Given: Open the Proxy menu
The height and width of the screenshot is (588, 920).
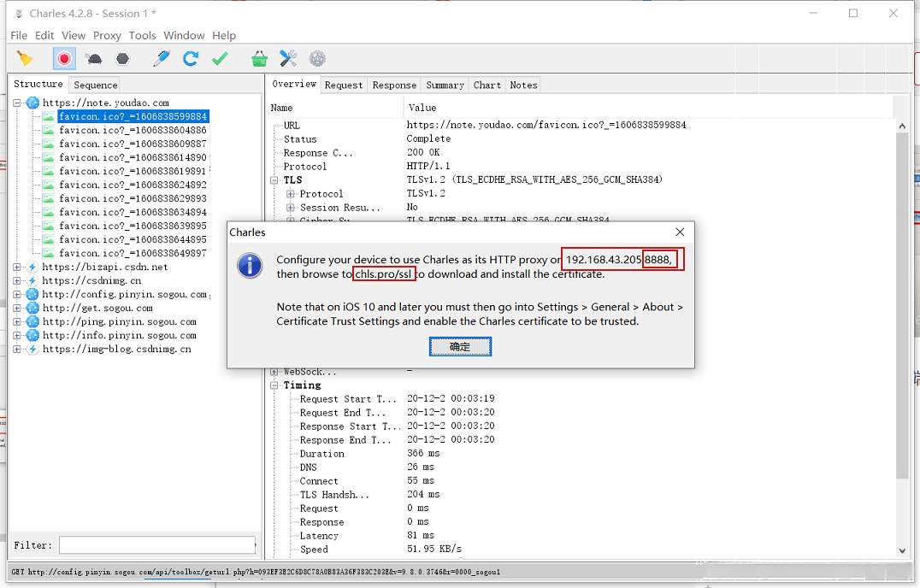Looking at the screenshot, I should (x=107, y=36).
